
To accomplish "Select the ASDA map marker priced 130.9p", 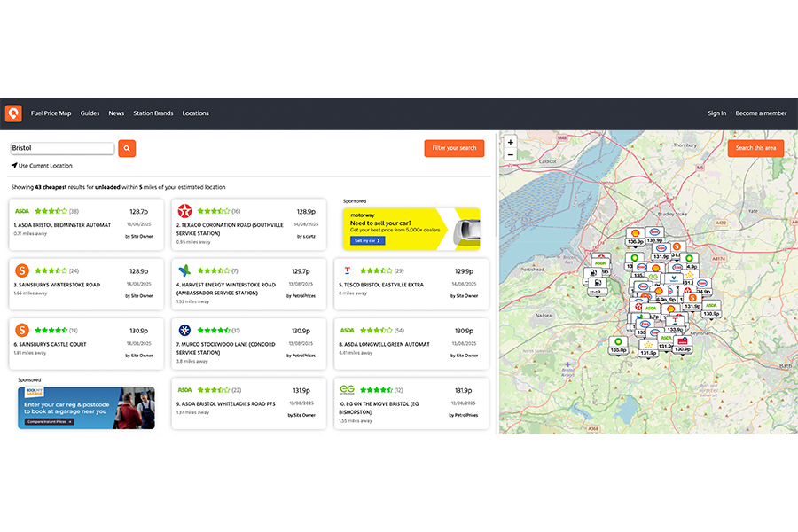I will [711, 309].
